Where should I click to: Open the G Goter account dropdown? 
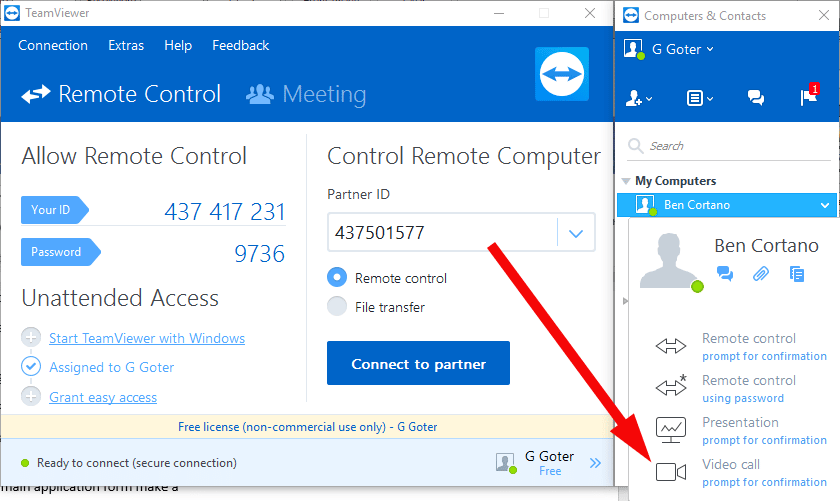[x=682, y=49]
